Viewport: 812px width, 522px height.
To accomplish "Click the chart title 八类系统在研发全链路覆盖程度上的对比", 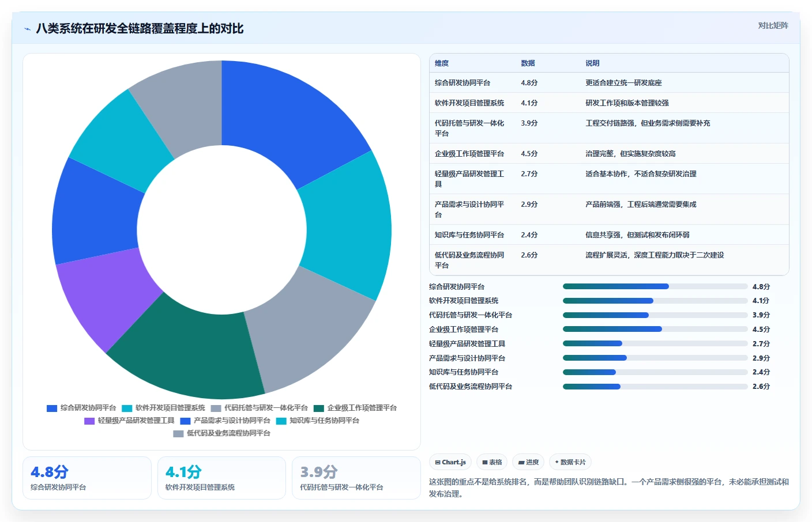I will pyautogui.click(x=140, y=29).
